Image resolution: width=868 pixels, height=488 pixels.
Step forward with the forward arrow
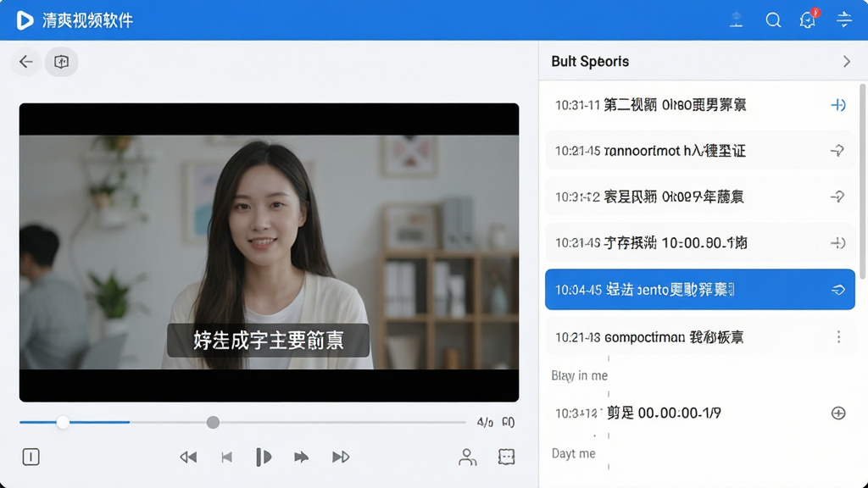pos(301,457)
